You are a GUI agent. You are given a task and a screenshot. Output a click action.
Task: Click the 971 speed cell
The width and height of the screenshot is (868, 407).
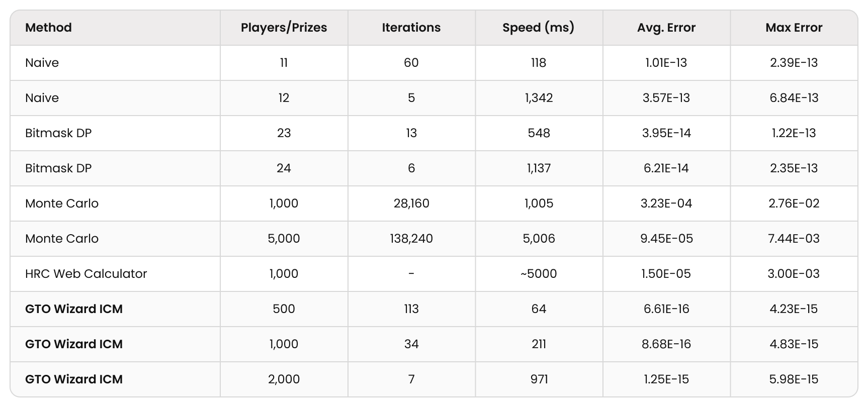539,379
